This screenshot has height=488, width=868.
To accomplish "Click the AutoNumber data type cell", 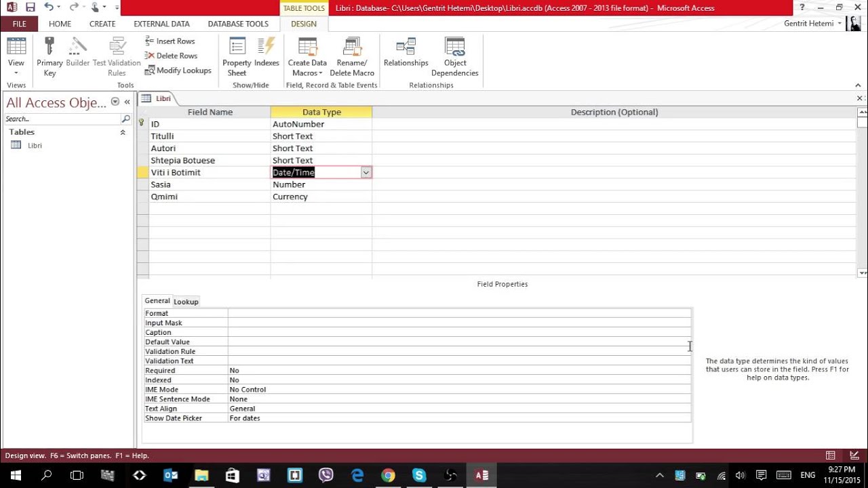I will [321, 124].
